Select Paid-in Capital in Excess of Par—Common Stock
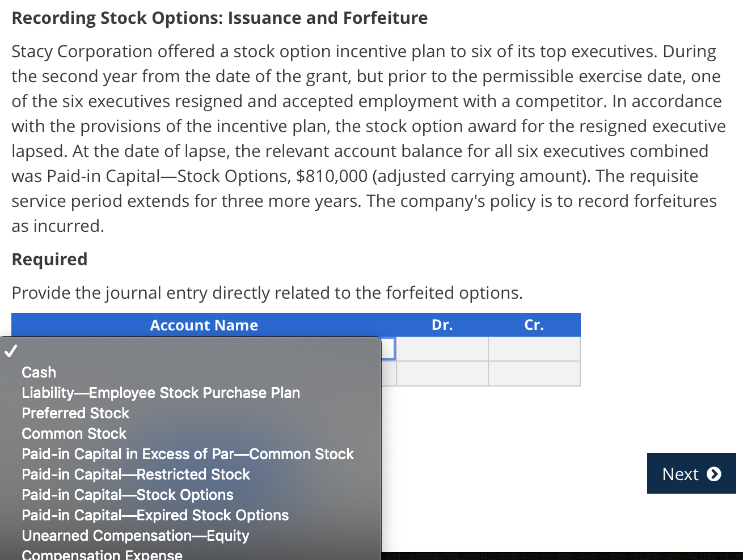 coord(187,454)
